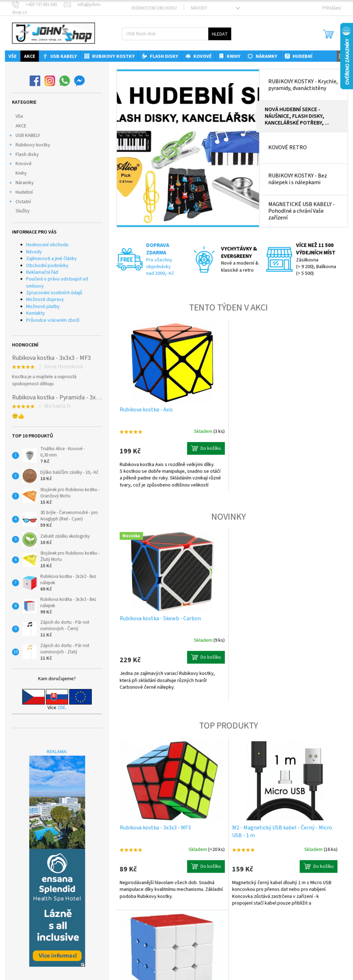Click the John's Shop logo
The height and width of the screenshot is (980, 353).
tap(53, 33)
